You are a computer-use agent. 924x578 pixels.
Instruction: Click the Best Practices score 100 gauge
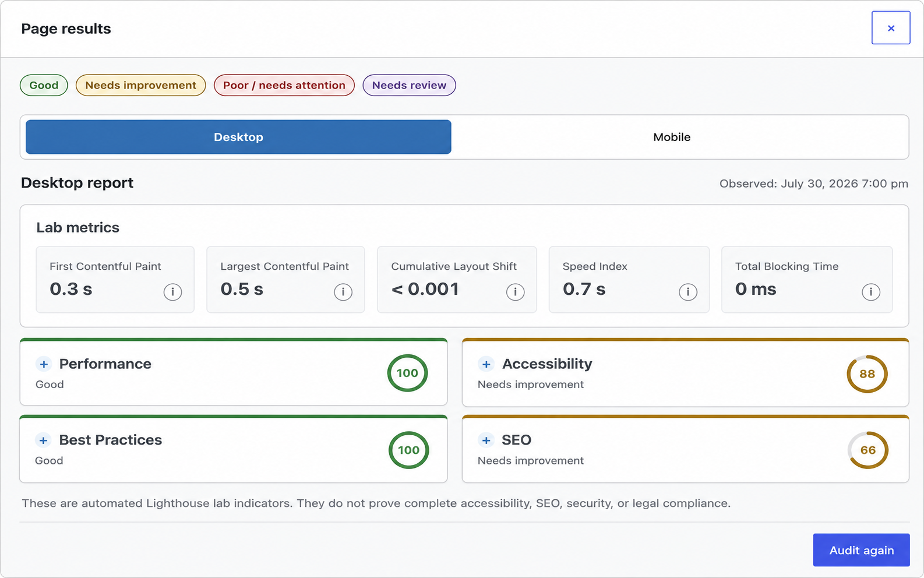tap(408, 450)
